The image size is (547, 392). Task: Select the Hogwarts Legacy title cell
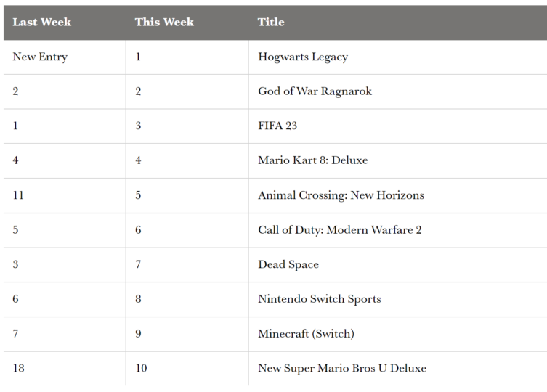303,57
